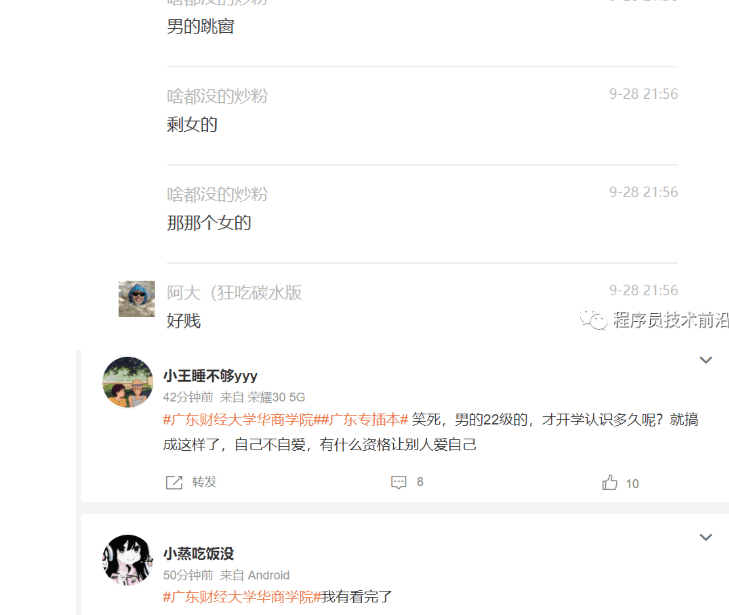
Task: Open 小王睡不够yyy's profile avatar
Action: click(x=127, y=382)
